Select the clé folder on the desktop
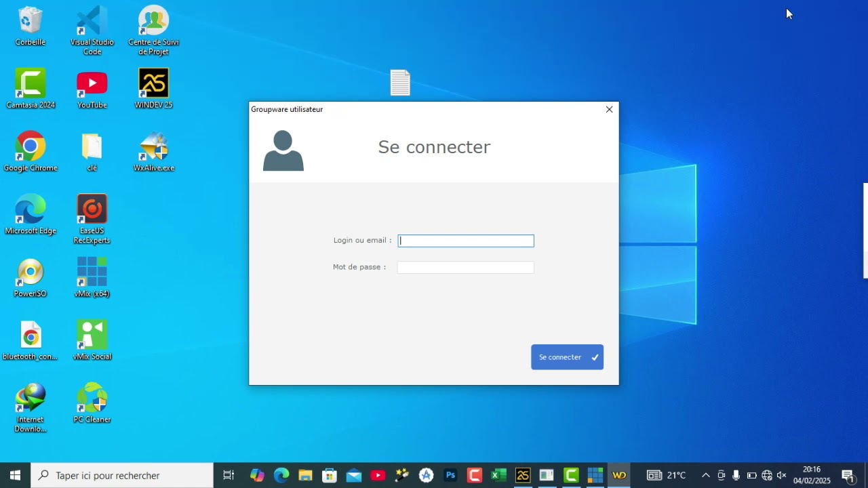 92,152
